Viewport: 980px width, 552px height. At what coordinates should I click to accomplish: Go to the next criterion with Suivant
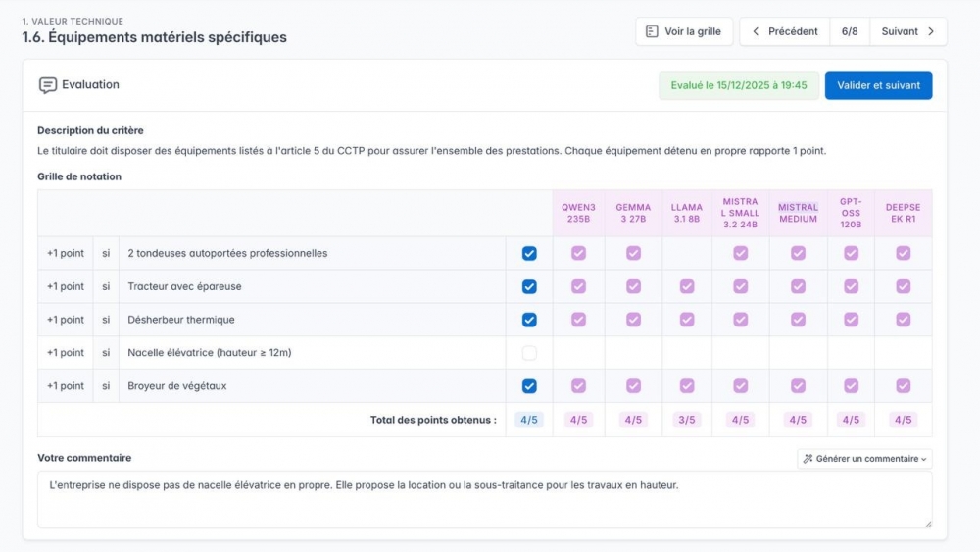(907, 31)
